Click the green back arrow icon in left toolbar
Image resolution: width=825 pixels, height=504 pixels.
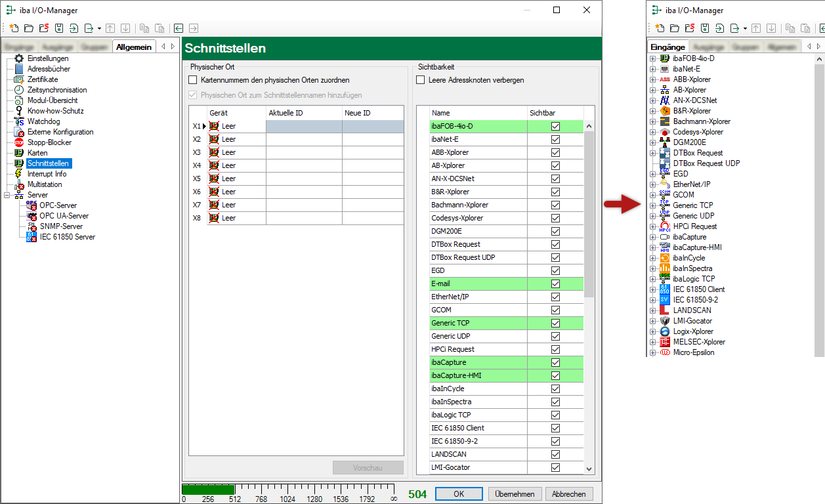(x=179, y=28)
